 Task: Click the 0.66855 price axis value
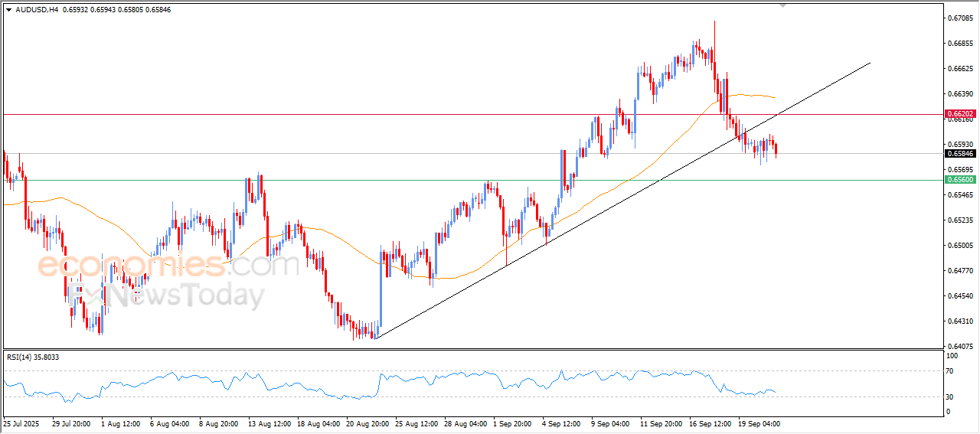pos(960,43)
